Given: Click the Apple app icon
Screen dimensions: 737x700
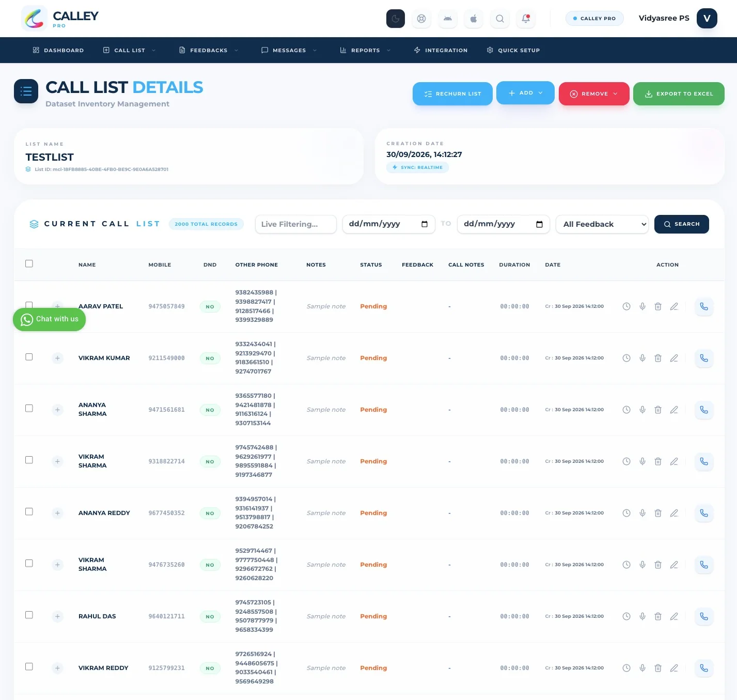Looking at the screenshot, I should 474,19.
